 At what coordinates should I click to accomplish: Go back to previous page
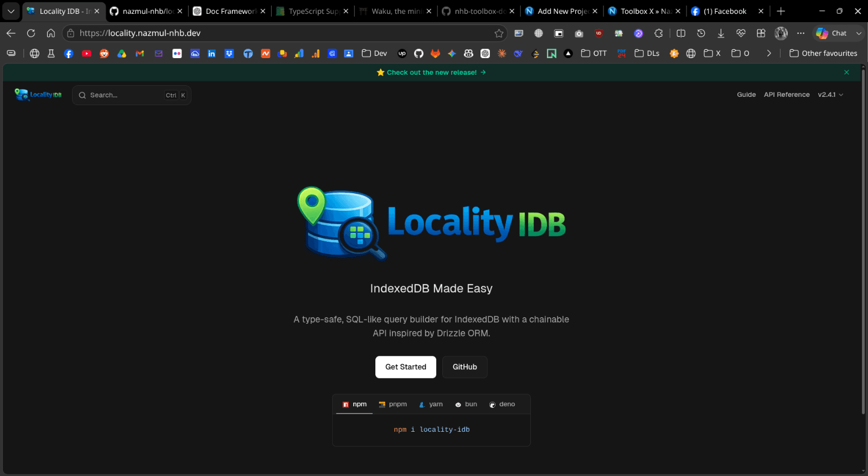[11, 33]
